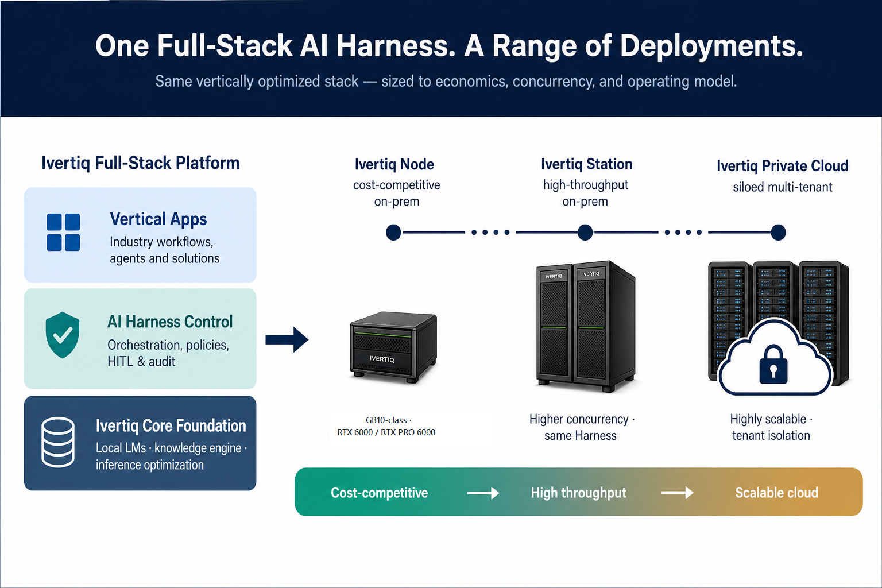Open the AI Harness Control card

[x=140, y=339]
